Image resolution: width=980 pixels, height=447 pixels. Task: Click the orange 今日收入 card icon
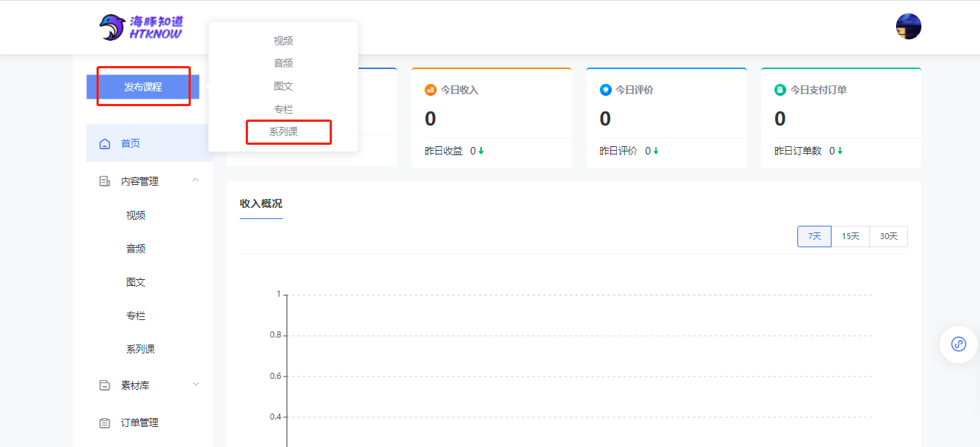click(431, 90)
